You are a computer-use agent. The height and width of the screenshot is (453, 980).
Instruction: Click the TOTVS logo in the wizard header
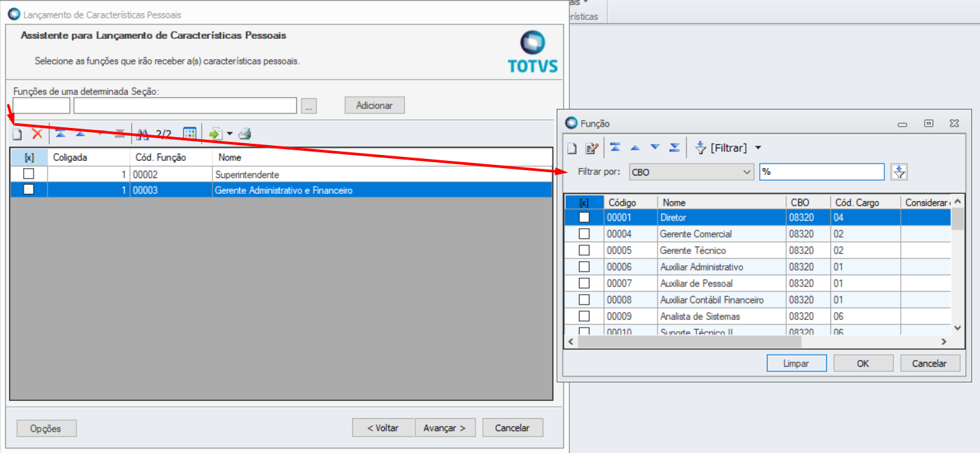point(533,51)
